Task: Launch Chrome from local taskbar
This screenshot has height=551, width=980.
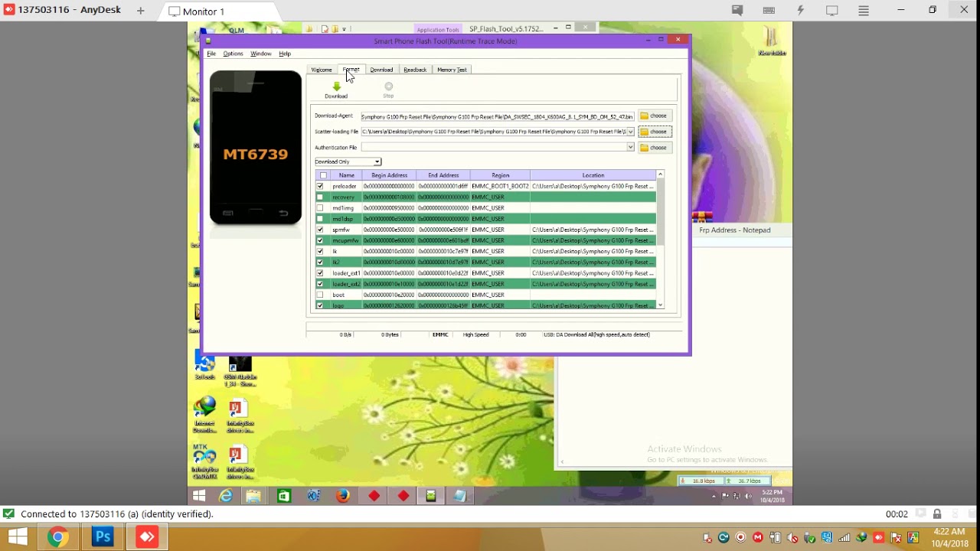Action: tap(57, 537)
